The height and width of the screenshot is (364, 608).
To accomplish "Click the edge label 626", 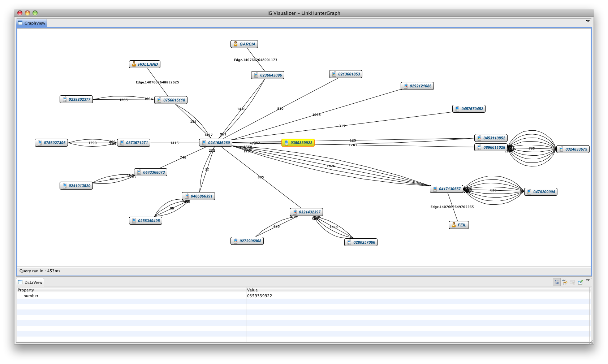I will [493, 190].
